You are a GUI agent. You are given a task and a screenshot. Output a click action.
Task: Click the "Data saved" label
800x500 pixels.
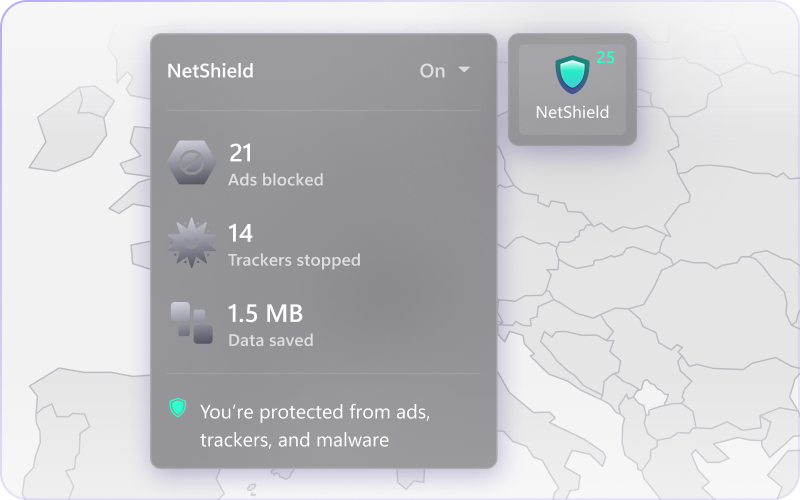[270, 340]
